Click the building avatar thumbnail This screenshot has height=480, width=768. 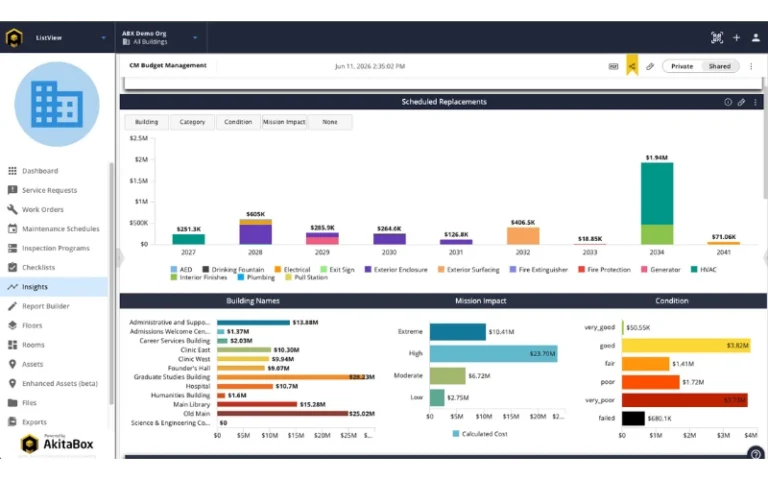click(x=57, y=104)
